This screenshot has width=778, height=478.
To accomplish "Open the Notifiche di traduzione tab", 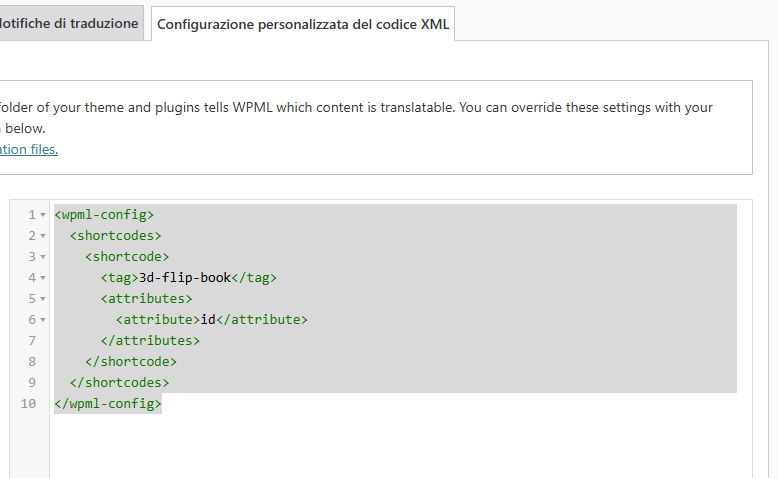I will 70,23.
